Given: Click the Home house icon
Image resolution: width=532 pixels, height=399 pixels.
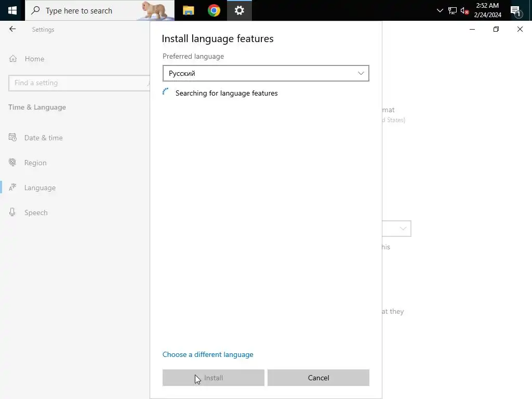Looking at the screenshot, I should coord(13,59).
